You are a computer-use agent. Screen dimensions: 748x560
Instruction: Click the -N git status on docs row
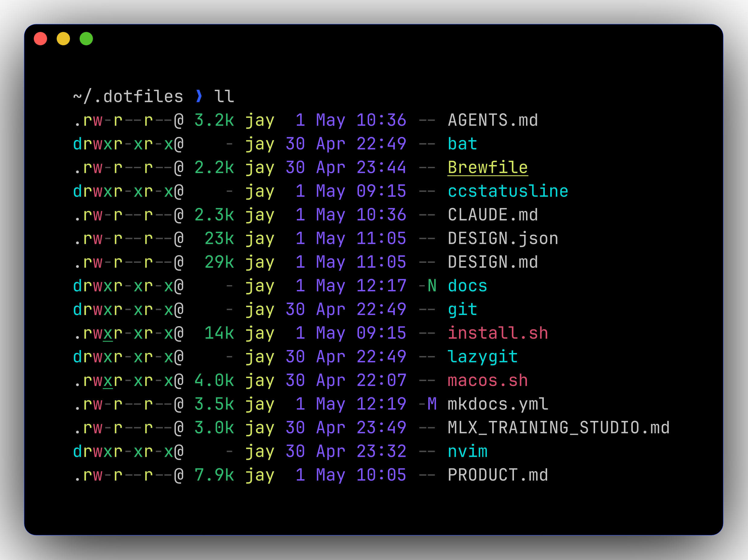pos(428,286)
